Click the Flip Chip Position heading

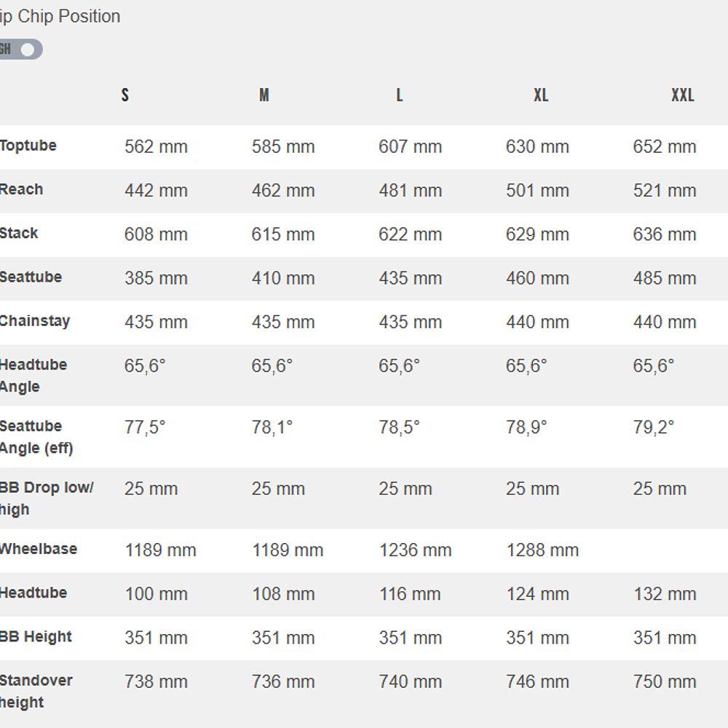pyautogui.click(x=60, y=16)
